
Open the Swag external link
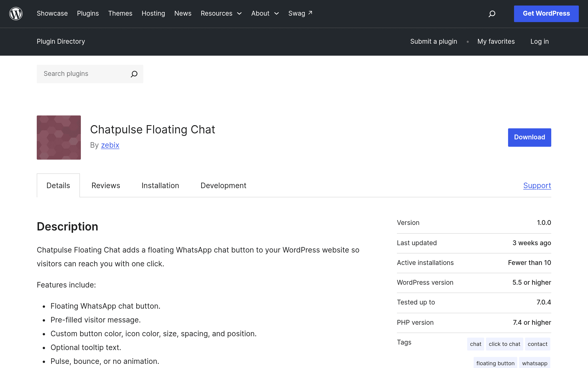coord(300,13)
